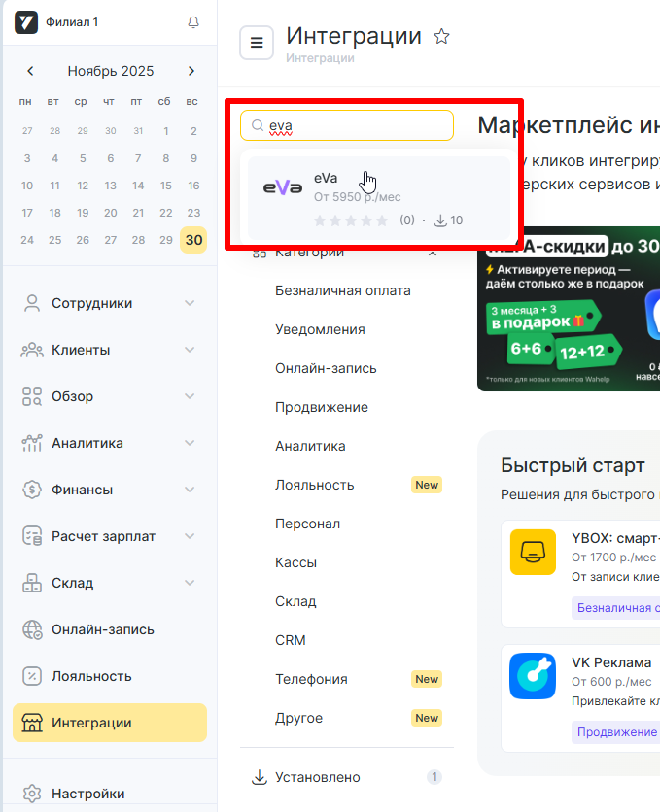Image resolution: width=660 pixels, height=812 pixels.
Task: Open Настройки in the sidebar
Action: click(x=87, y=793)
